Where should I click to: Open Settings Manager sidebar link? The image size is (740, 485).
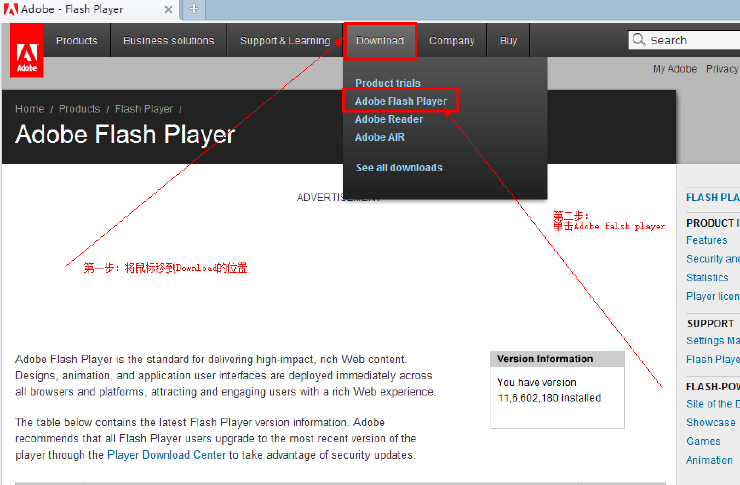click(x=713, y=341)
